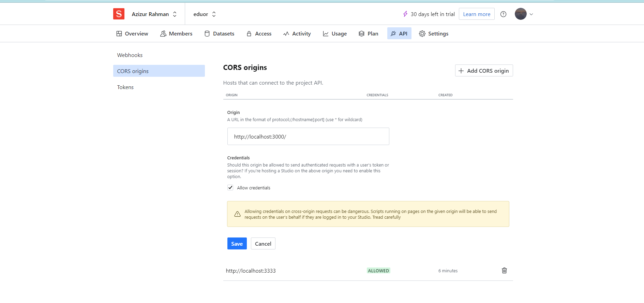Click the lightning bolt trial icon
Image resolution: width=644 pixels, height=303 pixels.
tap(405, 14)
